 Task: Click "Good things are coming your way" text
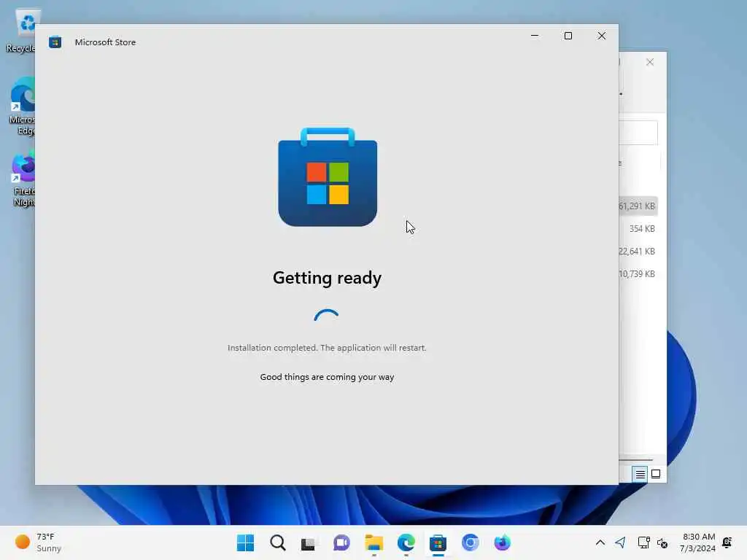pos(328,377)
